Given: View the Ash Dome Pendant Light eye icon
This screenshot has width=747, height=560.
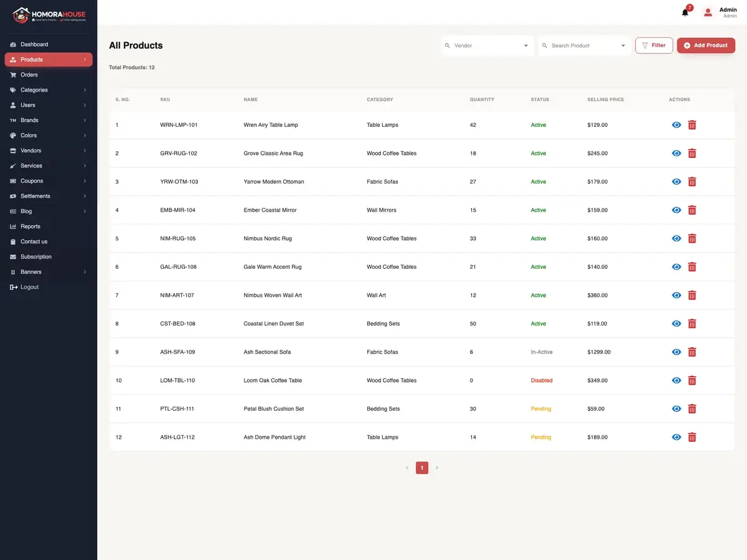Looking at the screenshot, I should pyautogui.click(x=677, y=437).
